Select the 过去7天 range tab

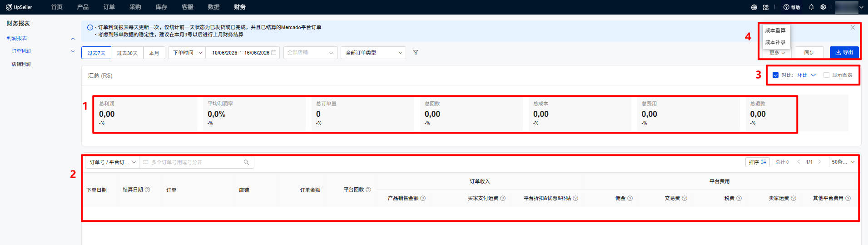(96, 53)
